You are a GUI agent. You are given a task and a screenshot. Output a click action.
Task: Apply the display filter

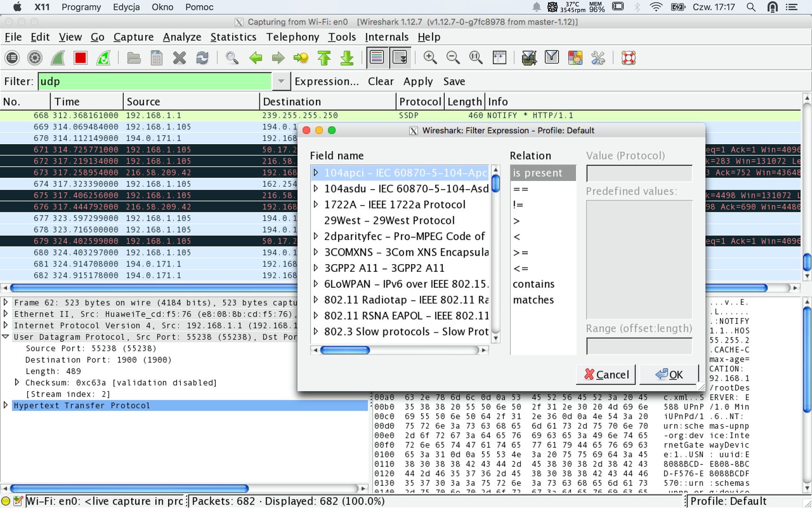pyautogui.click(x=418, y=81)
